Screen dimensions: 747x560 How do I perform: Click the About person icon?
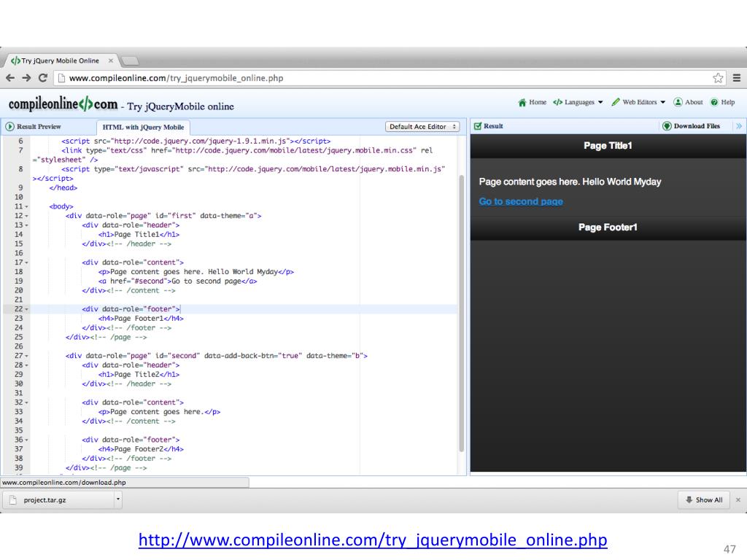[678, 102]
